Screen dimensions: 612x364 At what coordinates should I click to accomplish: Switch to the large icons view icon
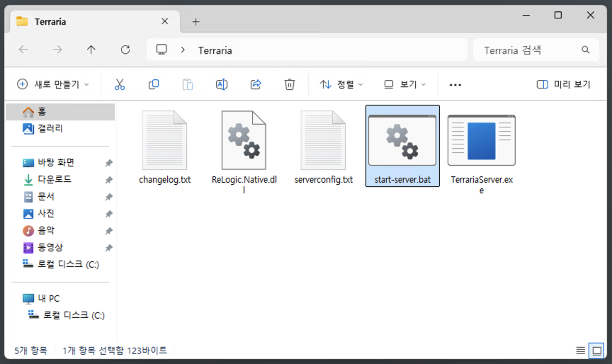click(596, 351)
